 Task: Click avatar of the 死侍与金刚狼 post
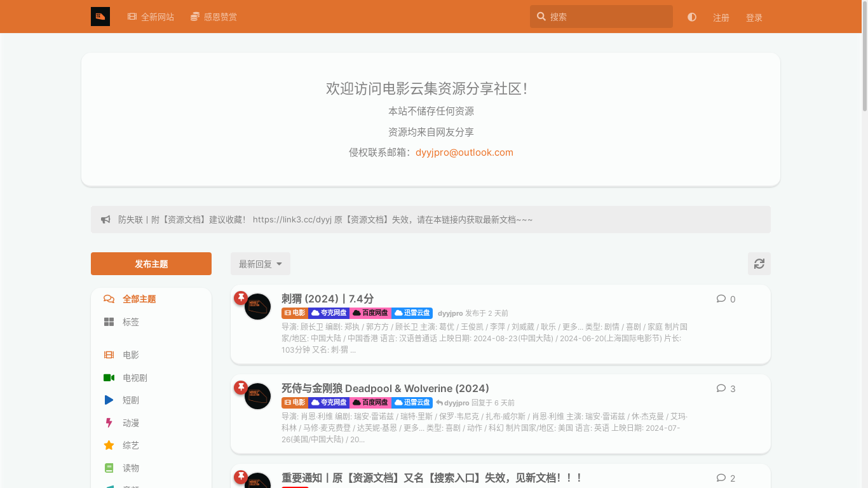pos(258,396)
